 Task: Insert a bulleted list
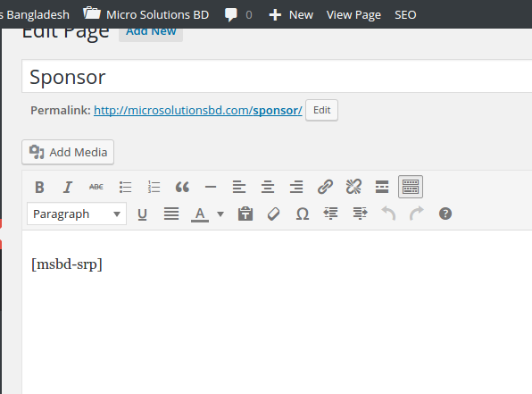click(x=125, y=187)
